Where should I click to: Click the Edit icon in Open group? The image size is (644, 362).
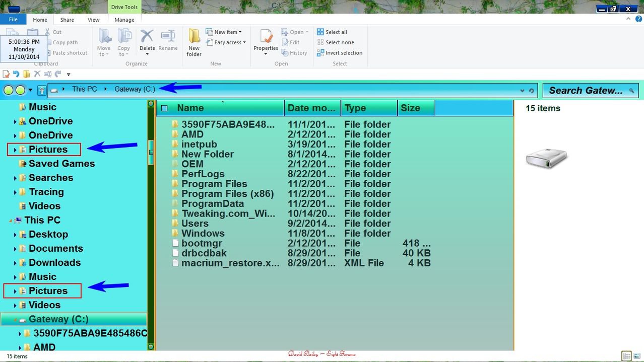291,42
